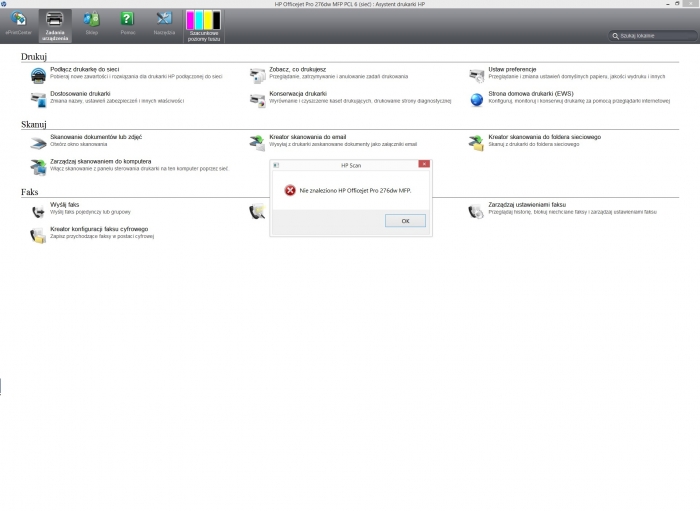Viewport: 700px width, 511px height.
Task: Open the Zobacz, co drukujesz link
Action: tap(298, 69)
